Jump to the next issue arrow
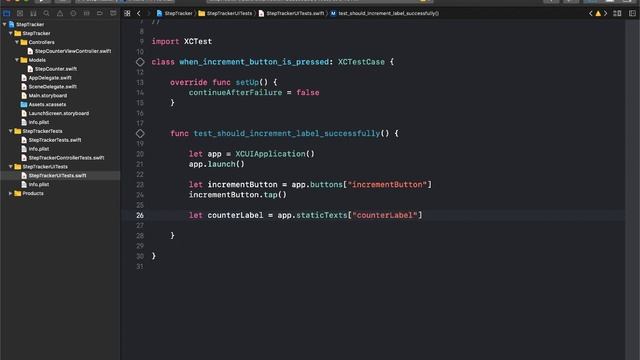Image resolution: width=640 pixels, height=360 pixels. pyautogui.click(x=605, y=13)
